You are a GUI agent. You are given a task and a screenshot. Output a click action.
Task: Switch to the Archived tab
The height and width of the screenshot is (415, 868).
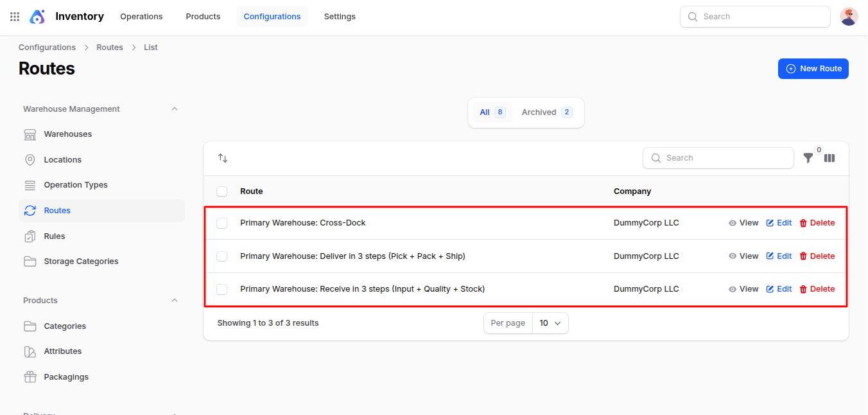click(546, 112)
